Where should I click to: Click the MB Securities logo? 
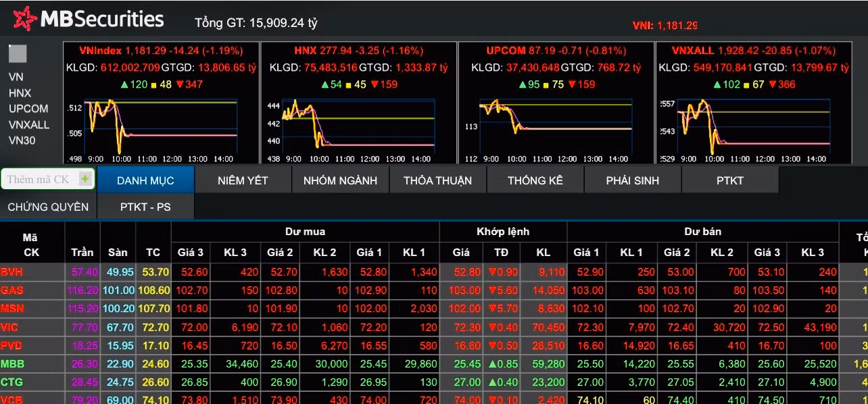(89, 20)
